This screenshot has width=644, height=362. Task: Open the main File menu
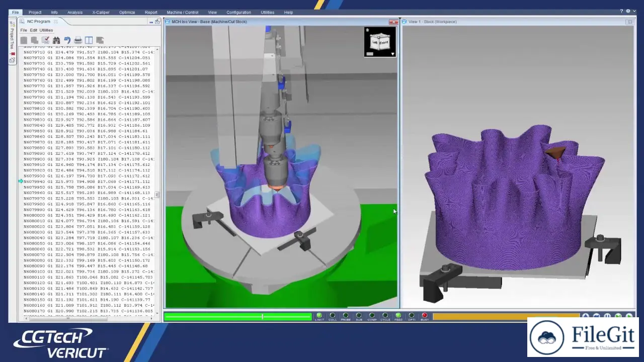[x=15, y=12]
